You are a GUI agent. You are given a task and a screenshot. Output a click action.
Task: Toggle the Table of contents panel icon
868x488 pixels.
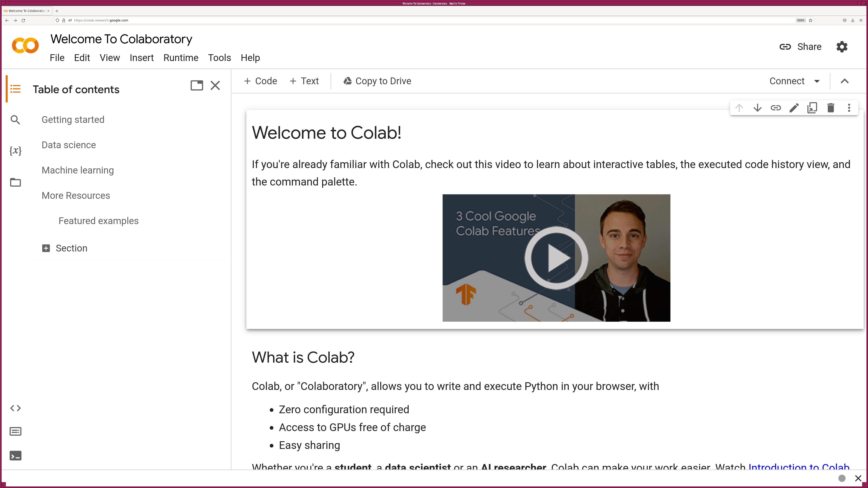tap(16, 89)
